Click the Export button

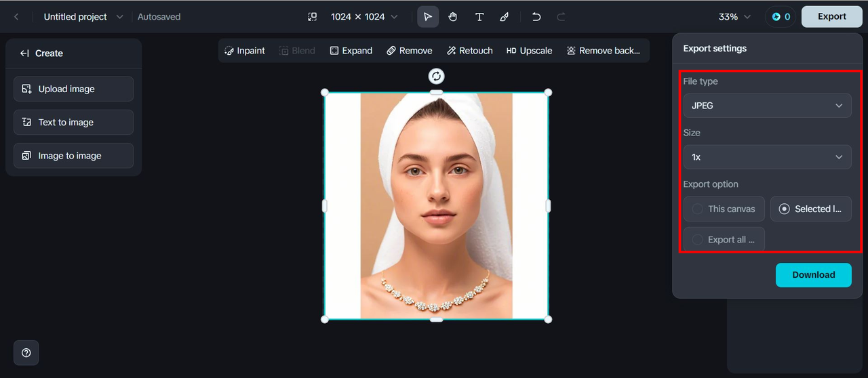831,17
